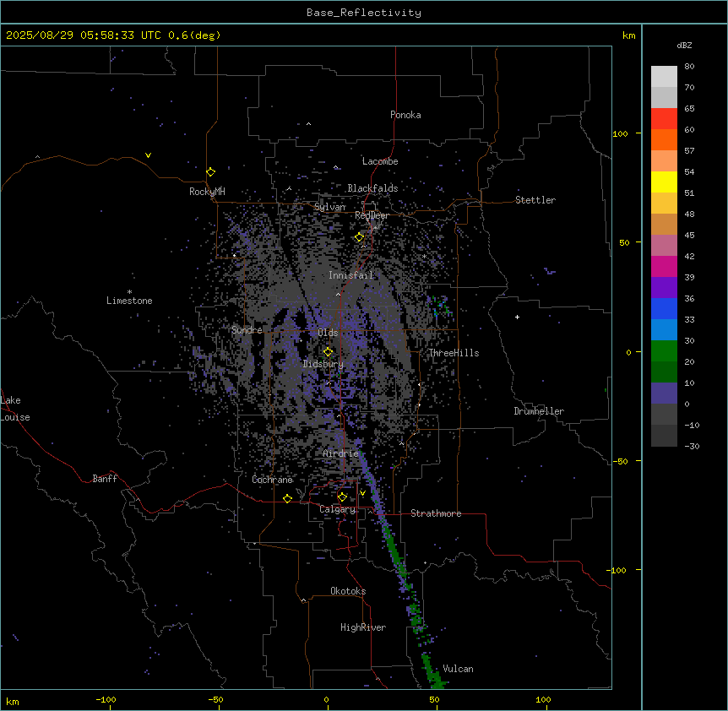Click the white plus marker north of Drumheller
This screenshot has height=711, width=728.
coord(517,317)
